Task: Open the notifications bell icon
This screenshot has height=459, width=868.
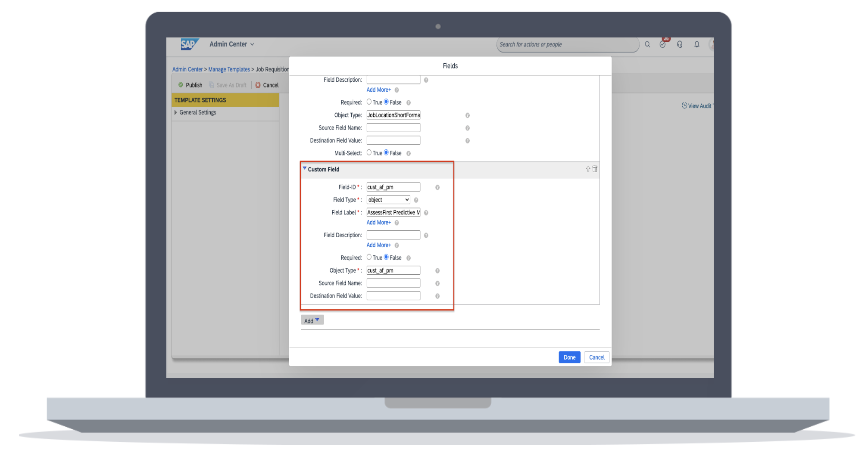Action: point(696,44)
